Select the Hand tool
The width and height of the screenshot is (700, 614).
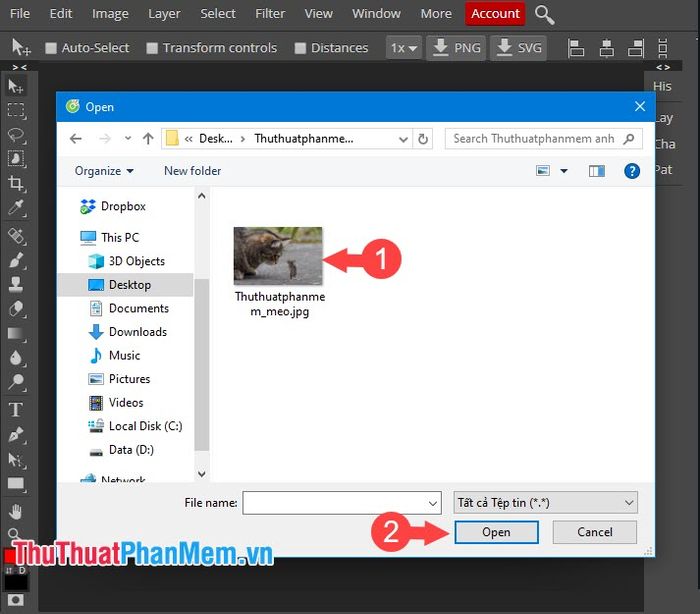[x=16, y=512]
